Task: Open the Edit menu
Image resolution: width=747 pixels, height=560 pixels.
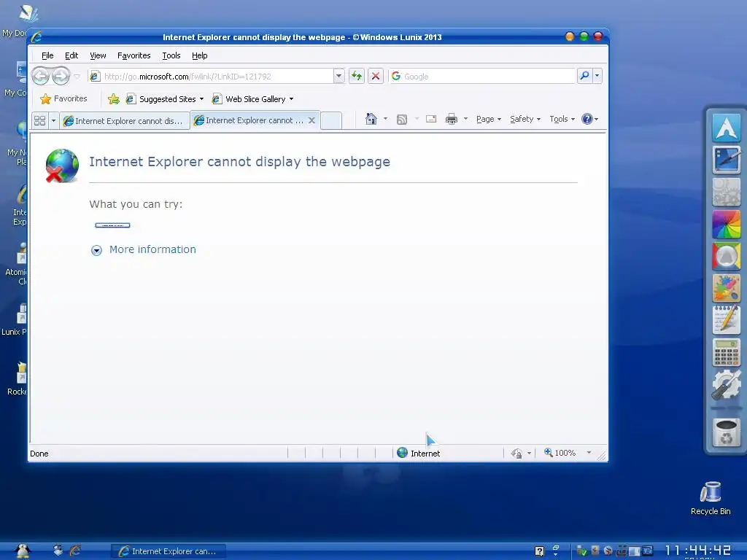Action: [x=71, y=55]
